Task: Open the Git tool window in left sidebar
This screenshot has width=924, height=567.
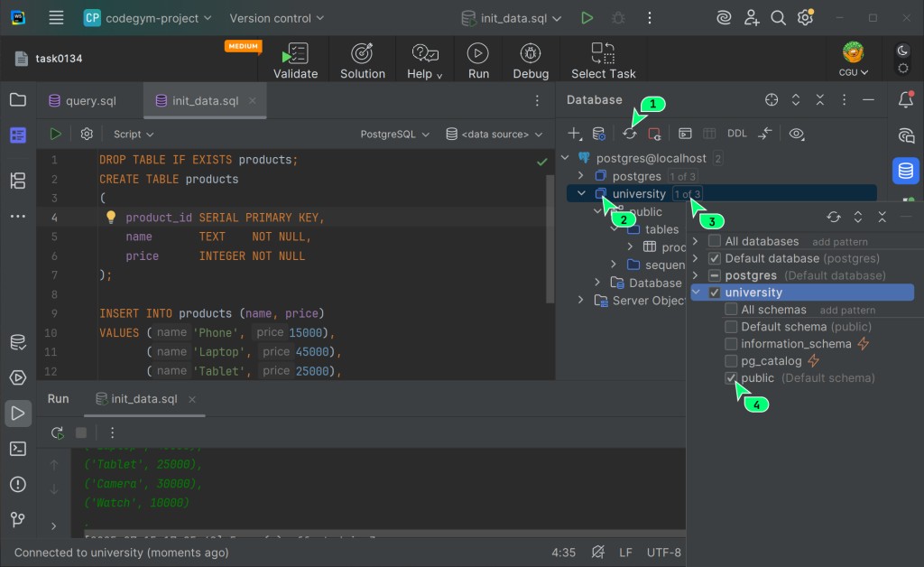Action: 17,519
